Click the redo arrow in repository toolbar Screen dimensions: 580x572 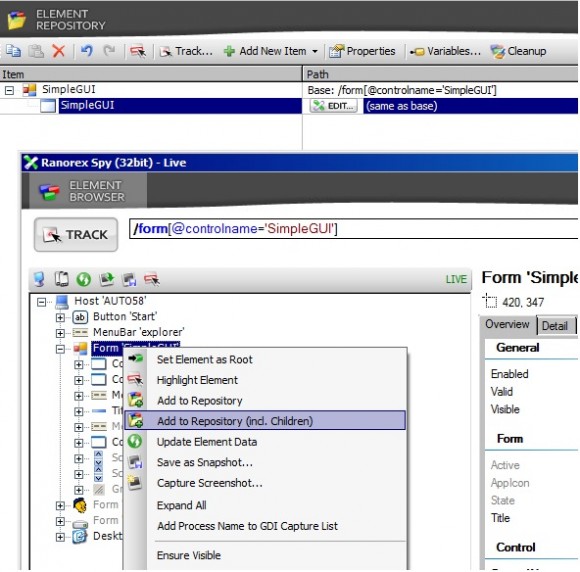pos(109,50)
